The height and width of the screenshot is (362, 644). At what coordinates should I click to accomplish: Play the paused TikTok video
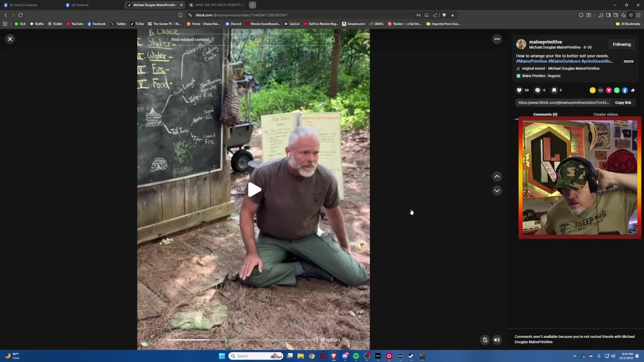tap(254, 190)
